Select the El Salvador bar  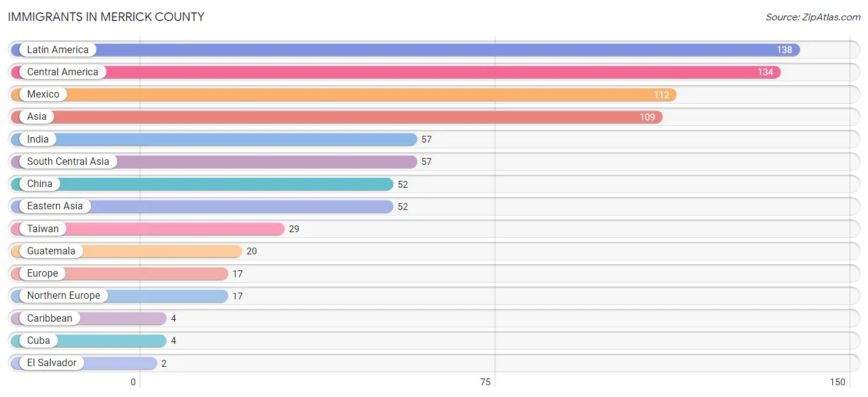(84, 363)
